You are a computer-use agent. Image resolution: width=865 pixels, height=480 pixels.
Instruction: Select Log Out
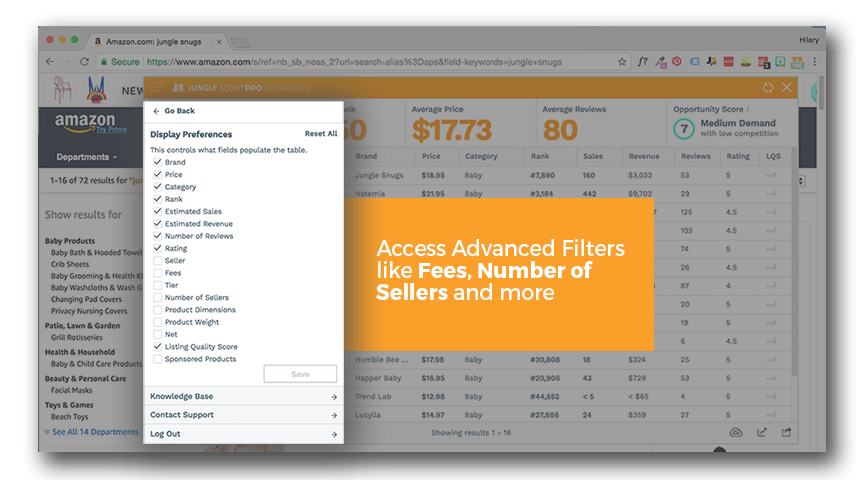pos(243,434)
